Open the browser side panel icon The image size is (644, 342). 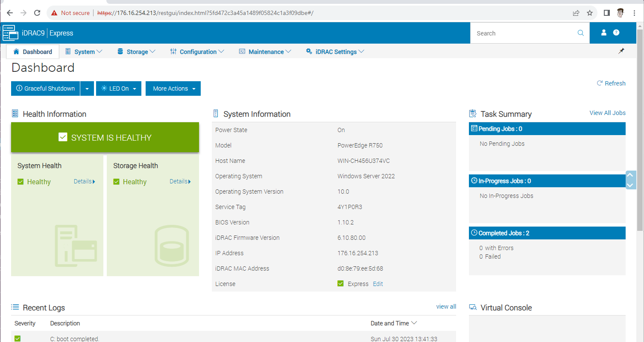point(606,13)
